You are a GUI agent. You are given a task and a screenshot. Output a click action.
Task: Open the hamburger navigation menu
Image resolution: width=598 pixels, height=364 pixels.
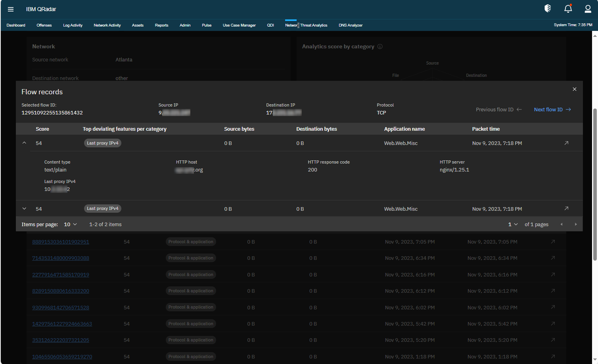[x=11, y=9]
